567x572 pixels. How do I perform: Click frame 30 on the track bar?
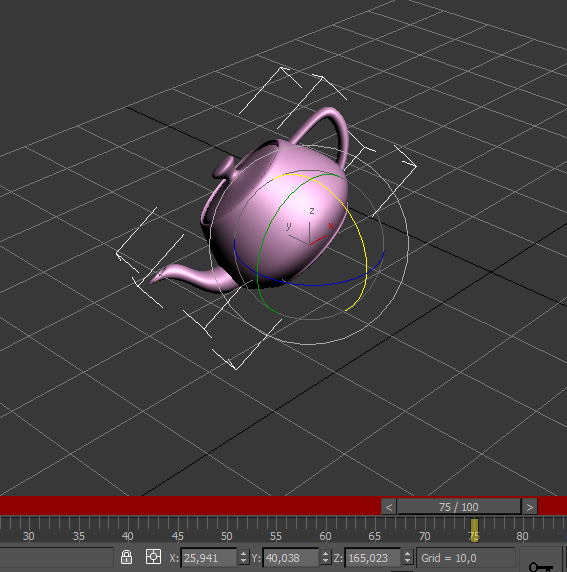(x=29, y=536)
